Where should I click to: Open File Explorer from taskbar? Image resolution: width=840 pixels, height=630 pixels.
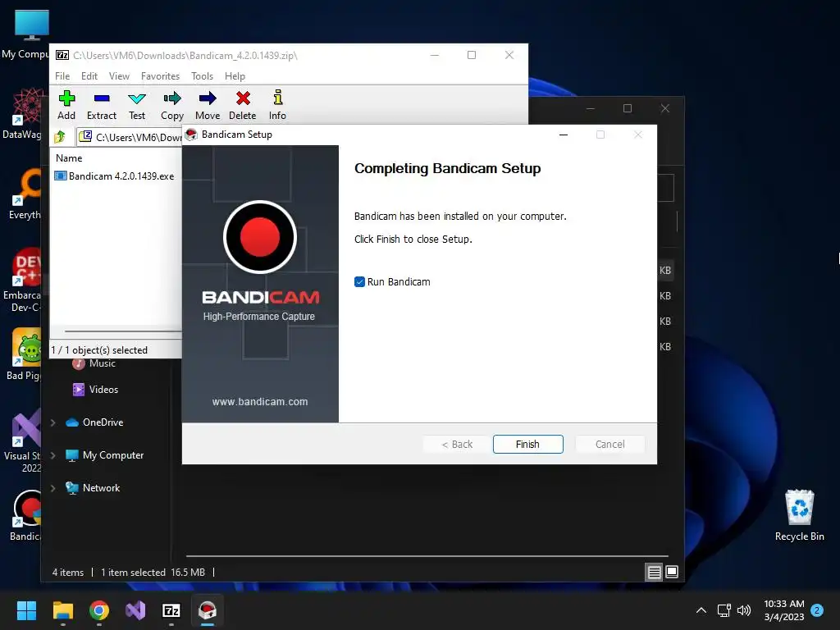pos(62,610)
